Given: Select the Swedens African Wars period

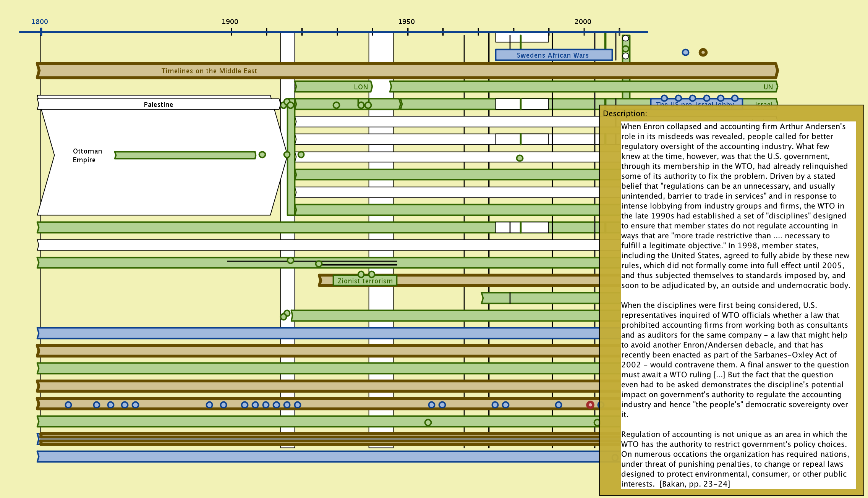Looking at the screenshot, I should pos(553,55).
